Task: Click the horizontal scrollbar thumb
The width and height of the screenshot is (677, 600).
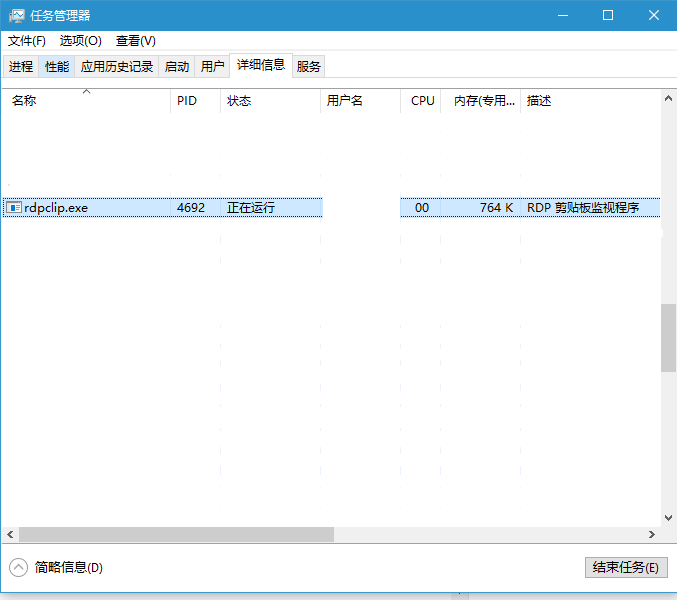Action: click(x=176, y=535)
